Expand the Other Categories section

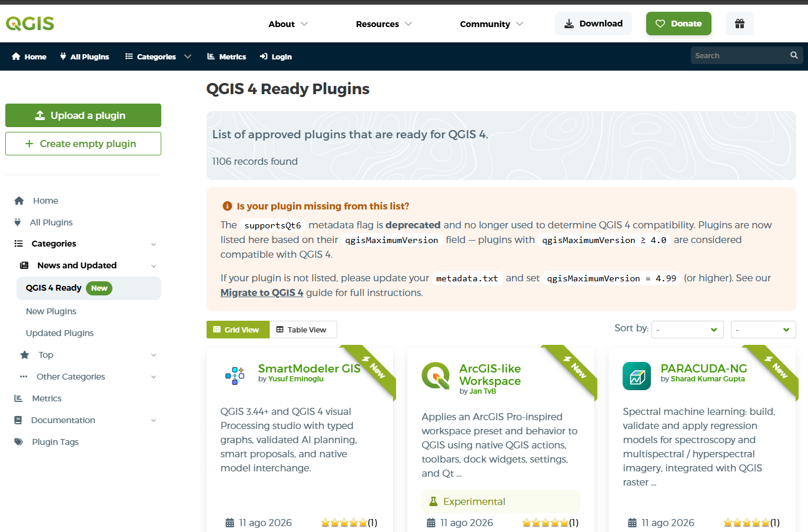[x=154, y=377]
